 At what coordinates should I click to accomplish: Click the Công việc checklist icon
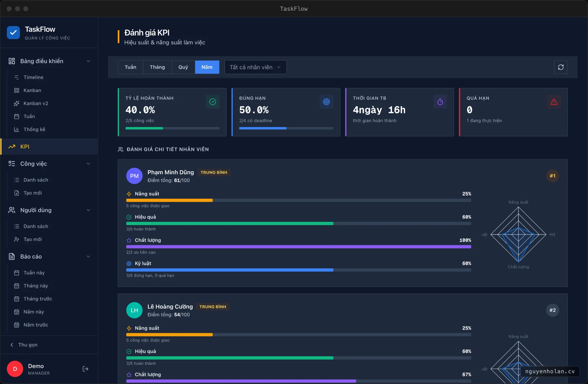[x=12, y=164]
